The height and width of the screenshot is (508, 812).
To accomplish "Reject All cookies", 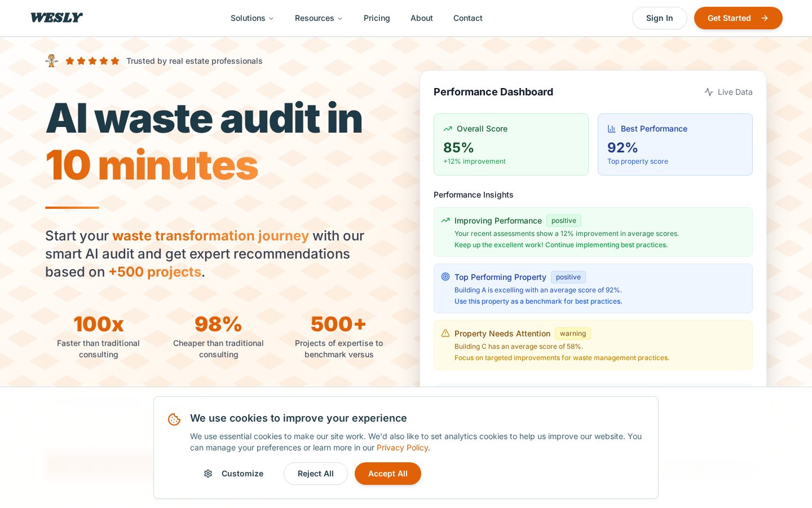I will [x=316, y=474].
